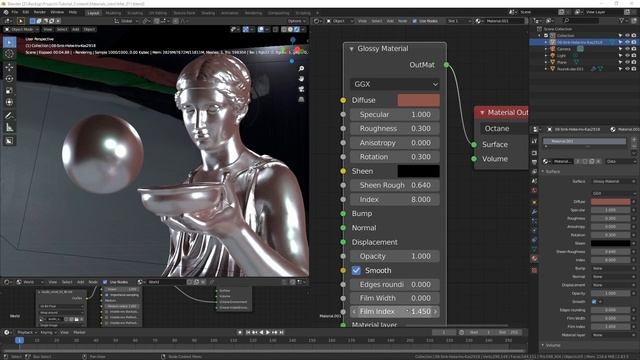The height and width of the screenshot is (360, 640).
Task: Open the Material properties tab icon
Action: 534,259
